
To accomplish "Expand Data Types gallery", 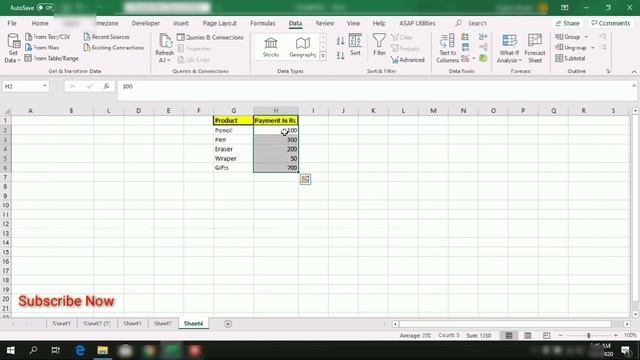I will [x=323, y=56].
